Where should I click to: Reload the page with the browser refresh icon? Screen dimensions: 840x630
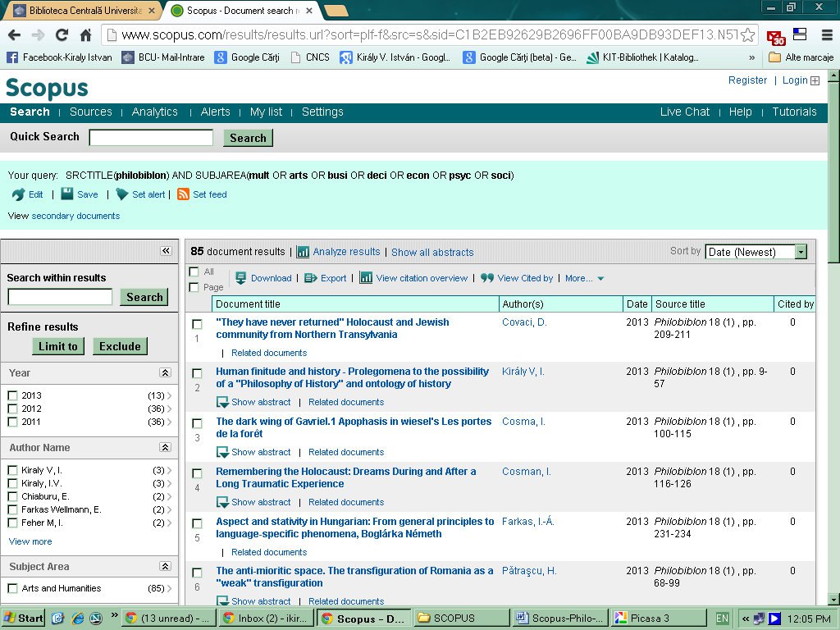click(x=62, y=35)
